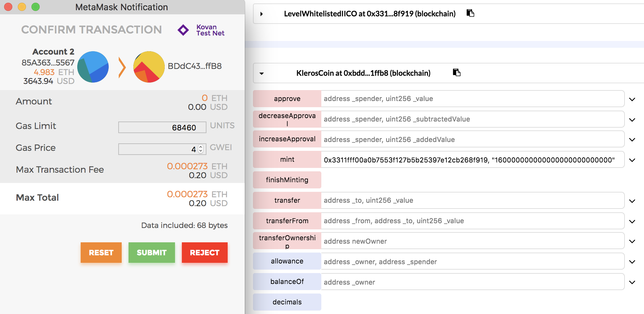Click the RESET button in MetaMask
Viewport: 644px width, 314px height.
(x=101, y=253)
